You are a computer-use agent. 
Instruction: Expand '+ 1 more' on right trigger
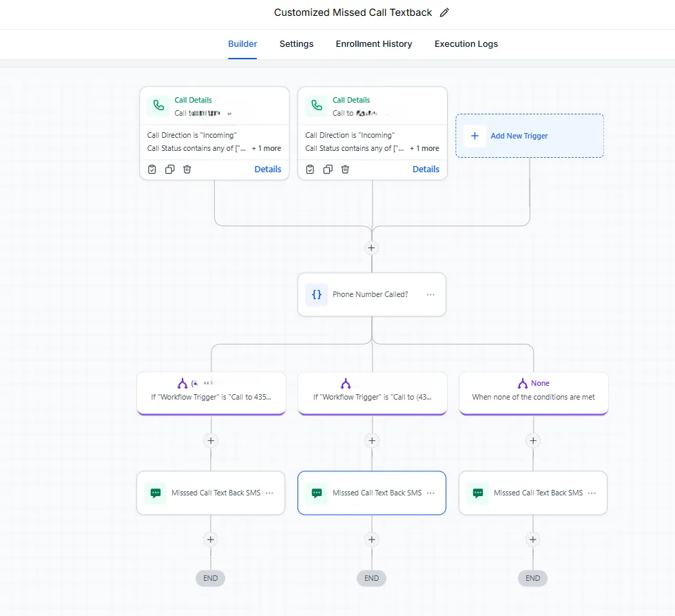[x=424, y=148]
